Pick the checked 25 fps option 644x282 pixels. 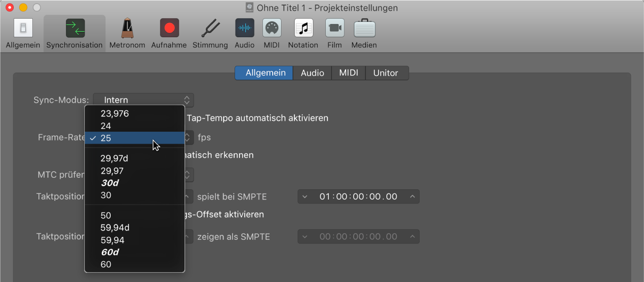click(106, 138)
